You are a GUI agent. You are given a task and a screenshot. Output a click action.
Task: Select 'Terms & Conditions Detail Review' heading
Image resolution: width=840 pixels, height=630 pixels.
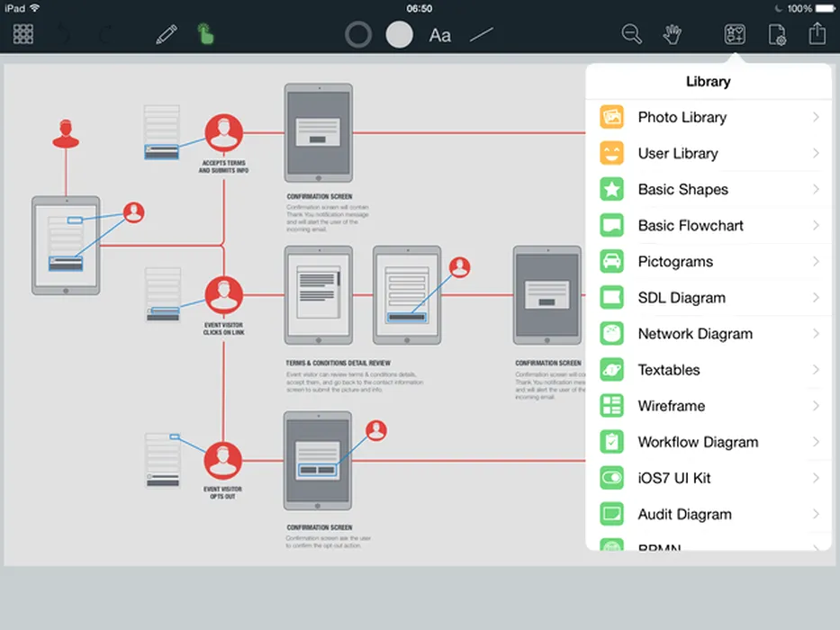[338, 364]
